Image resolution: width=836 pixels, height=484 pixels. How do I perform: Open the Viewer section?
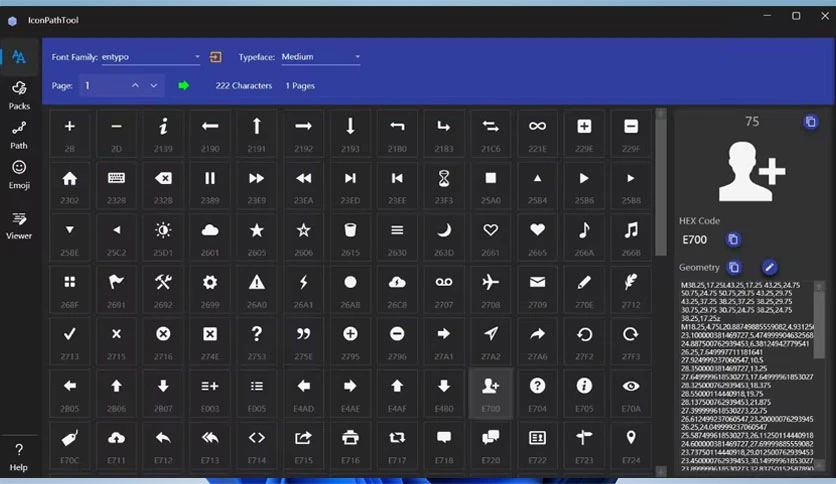click(19, 225)
